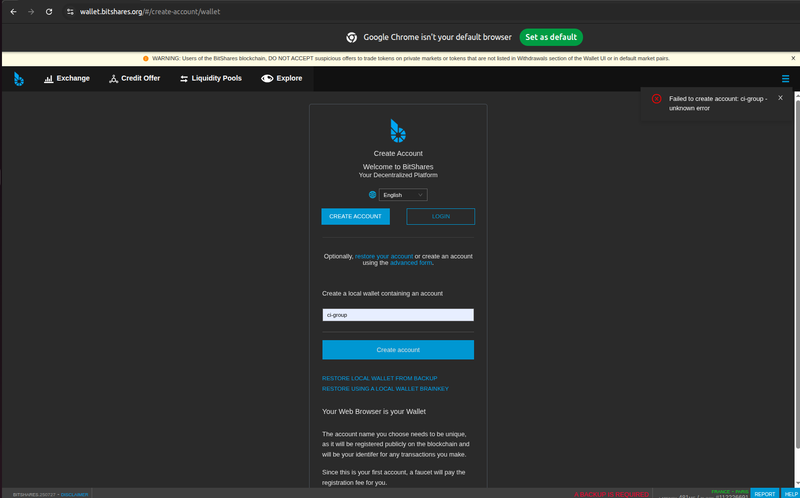
Task: Open the advanced form link
Action: pyautogui.click(x=411, y=263)
